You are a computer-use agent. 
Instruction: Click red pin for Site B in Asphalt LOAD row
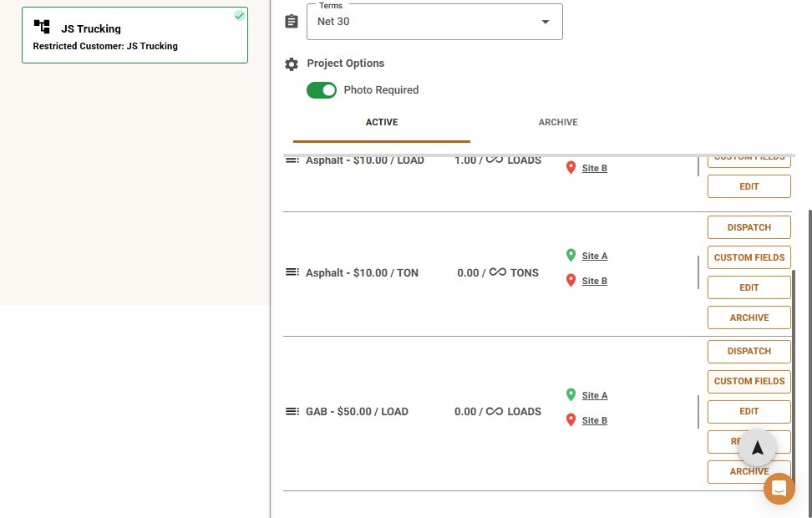click(x=571, y=167)
